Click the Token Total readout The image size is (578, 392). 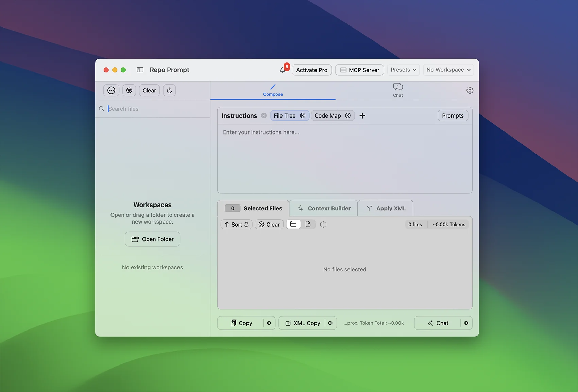coord(374,323)
